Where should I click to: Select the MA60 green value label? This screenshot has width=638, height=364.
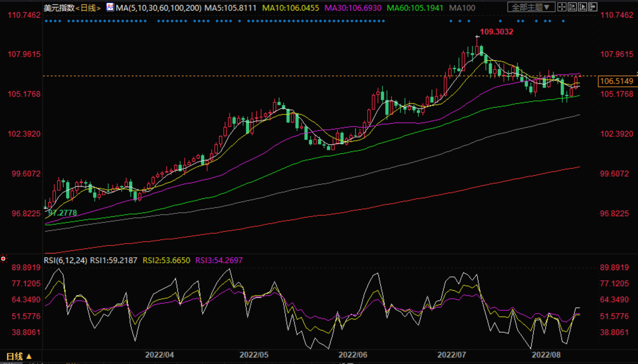(x=415, y=8)
